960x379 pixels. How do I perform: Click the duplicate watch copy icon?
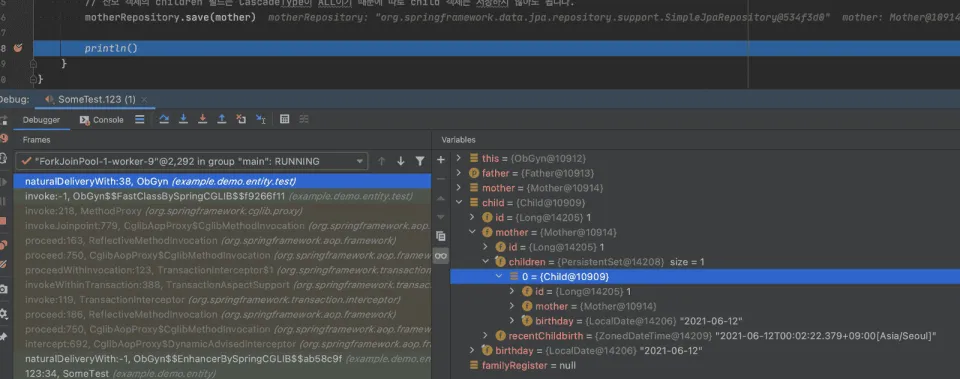click(440, 236)
